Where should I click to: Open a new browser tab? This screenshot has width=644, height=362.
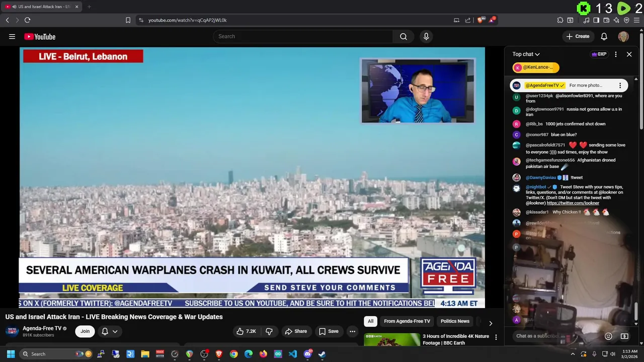point(89,7)
